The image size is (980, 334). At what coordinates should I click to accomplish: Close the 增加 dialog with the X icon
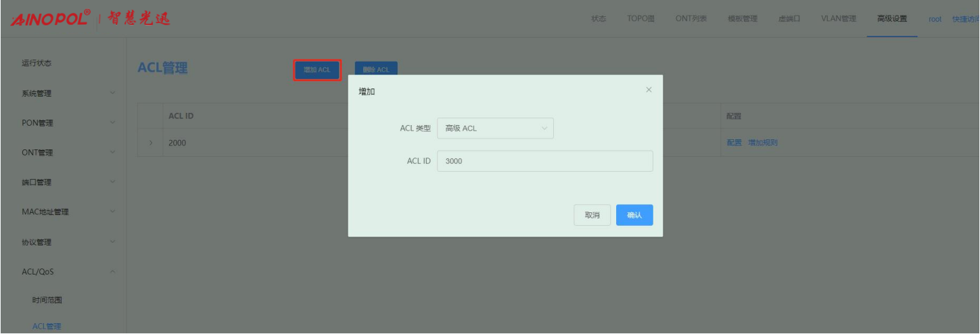tap(649, 90)
